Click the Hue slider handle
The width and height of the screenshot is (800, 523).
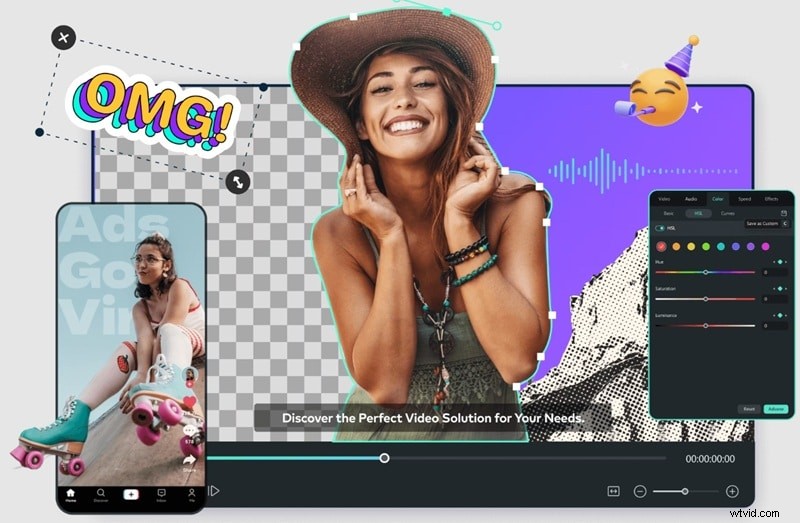pyautogui.click(x=706, y=272)
